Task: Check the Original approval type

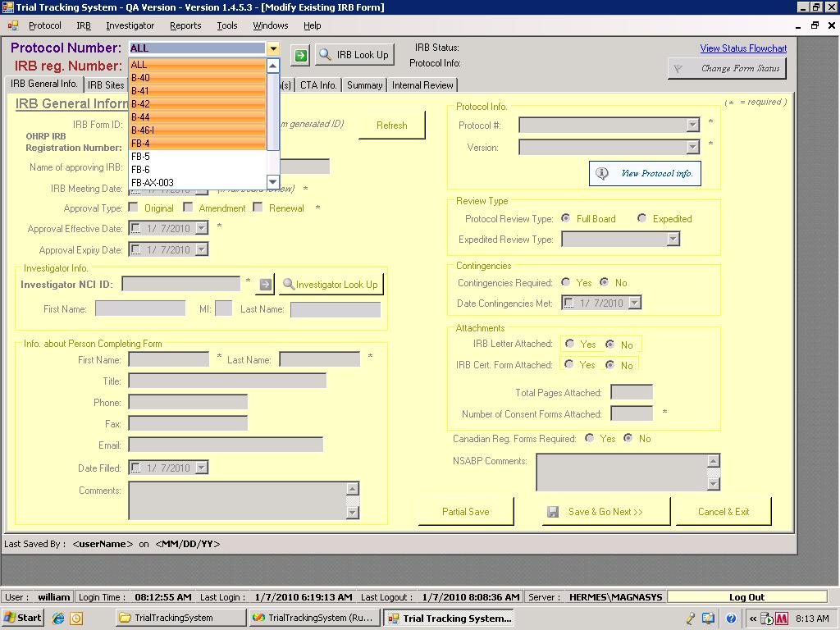Action: [134, 208]
